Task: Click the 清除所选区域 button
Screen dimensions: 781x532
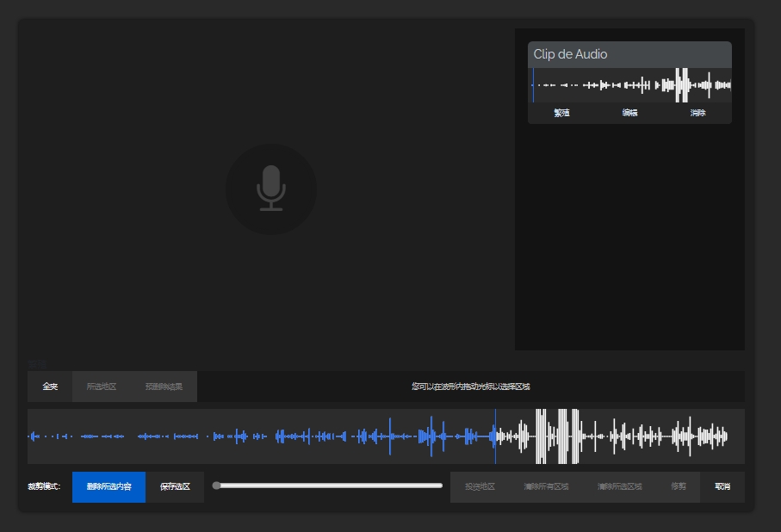Action: point(619,486)
